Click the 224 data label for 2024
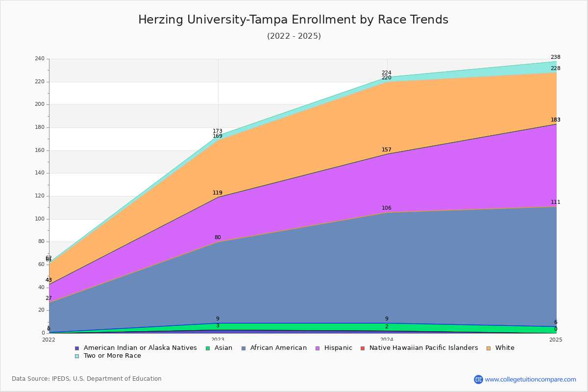Image resolution: width=588 pixels, height=392 pixels. [387, 73]
